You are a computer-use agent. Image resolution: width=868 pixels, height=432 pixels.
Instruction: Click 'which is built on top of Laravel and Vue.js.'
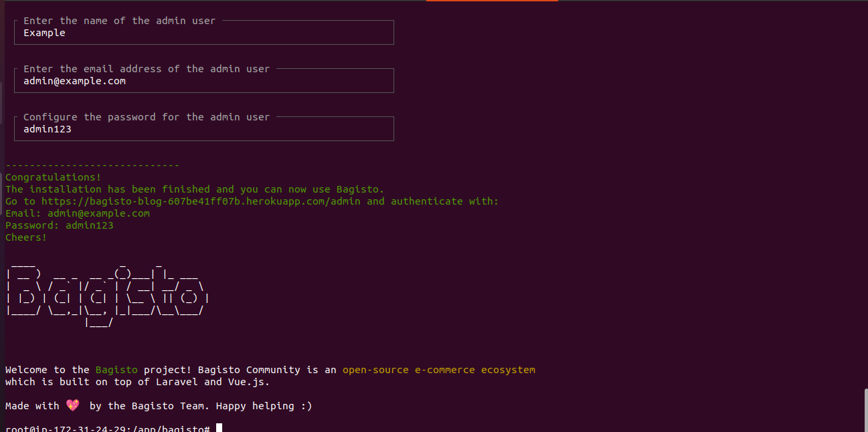137,382
